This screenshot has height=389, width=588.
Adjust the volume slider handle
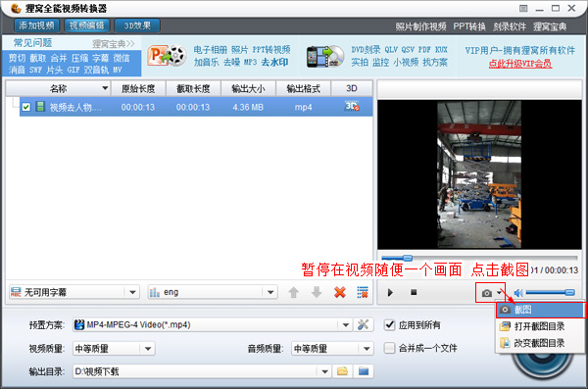tap(569, 292)
